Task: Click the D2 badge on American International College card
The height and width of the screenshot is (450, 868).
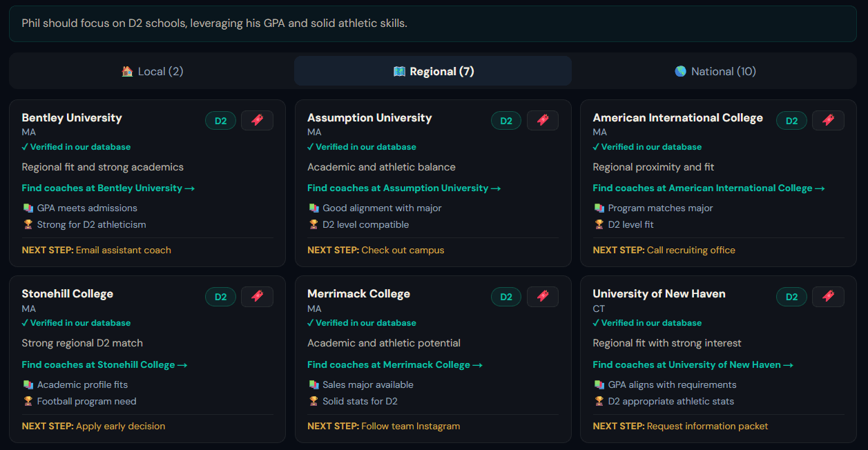Action: (x=791, y=121)
